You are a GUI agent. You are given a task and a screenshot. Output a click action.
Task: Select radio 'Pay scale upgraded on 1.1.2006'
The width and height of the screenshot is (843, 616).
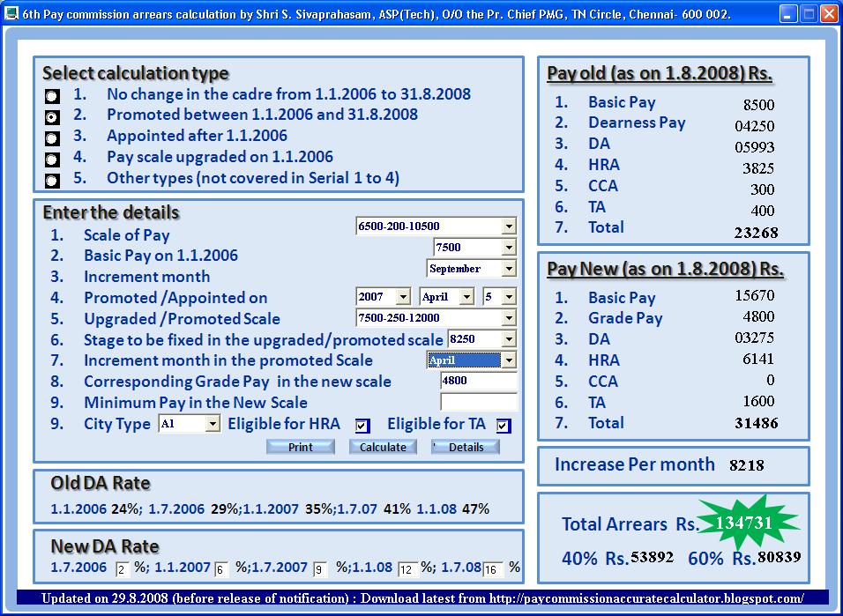click(x=52, y=160)
